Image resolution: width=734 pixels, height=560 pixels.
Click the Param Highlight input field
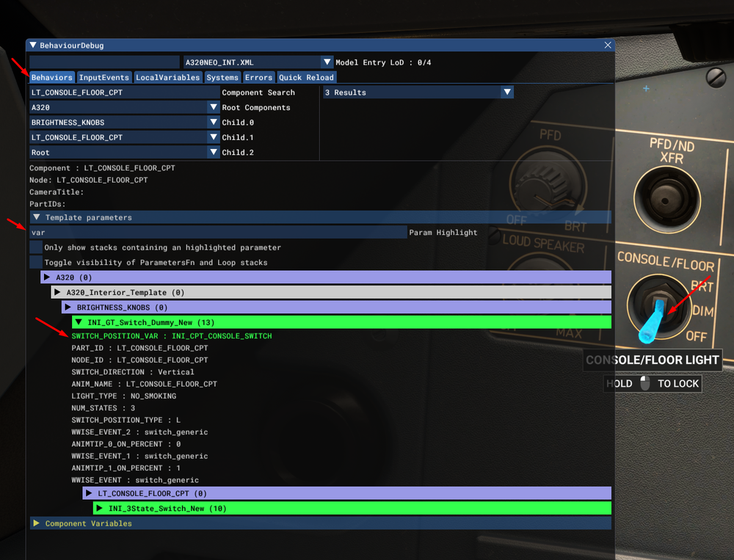tap(217, 233)
